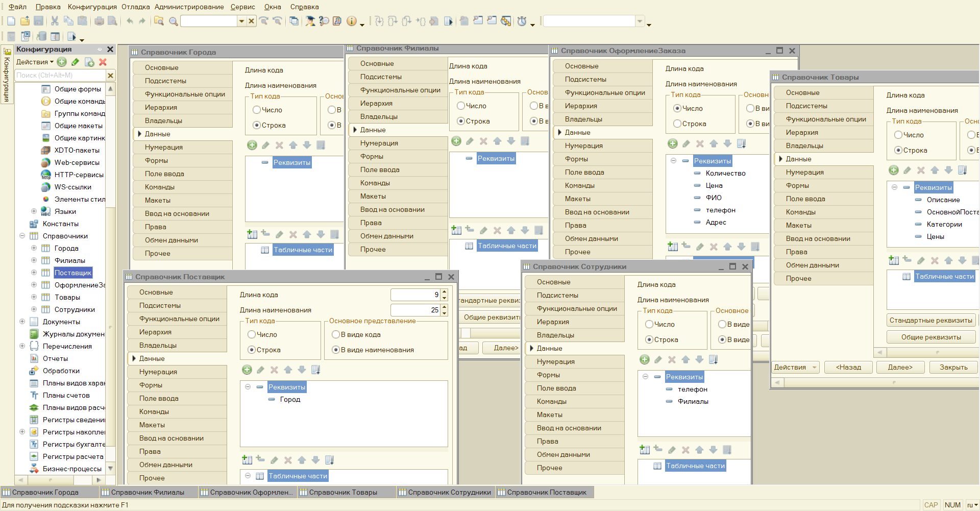Add attribute with green plus in Поставщик window
980x511 pixels.
click(x=247, y=370)
